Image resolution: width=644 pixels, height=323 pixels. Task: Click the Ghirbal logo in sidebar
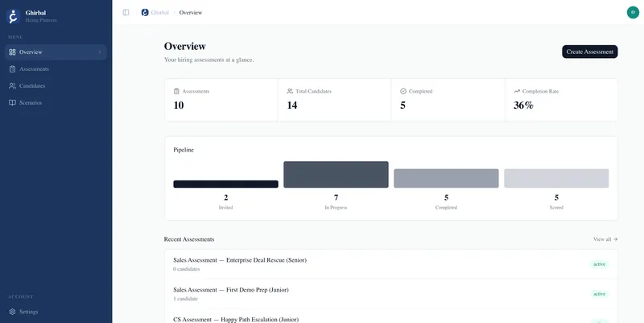pyautogui.click(x=13, y=16)
